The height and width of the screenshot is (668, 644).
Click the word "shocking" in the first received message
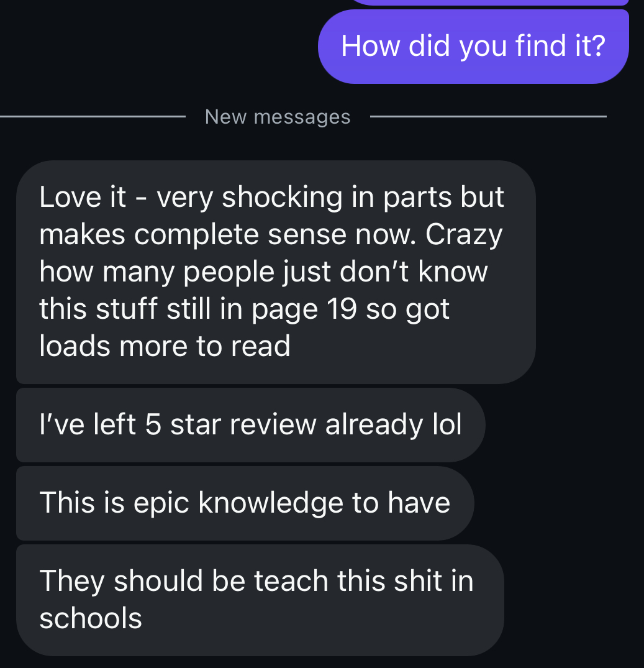(282, 198)
